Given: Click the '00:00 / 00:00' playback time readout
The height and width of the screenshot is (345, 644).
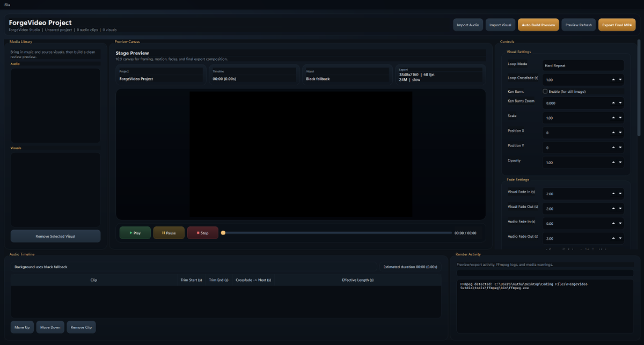Looking at the screenshot, I should click(465, 233).
